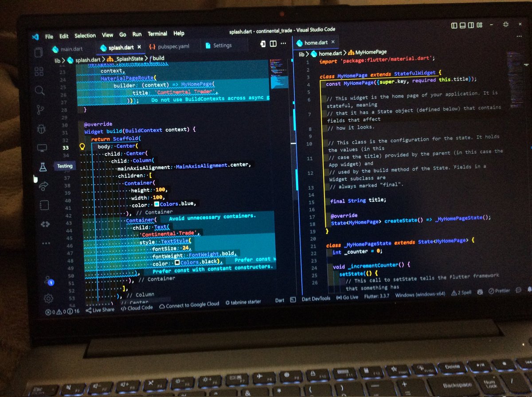Click Prettier in status bar
The height and width of the screenshot is (397, 532).
tap(500, 291)
